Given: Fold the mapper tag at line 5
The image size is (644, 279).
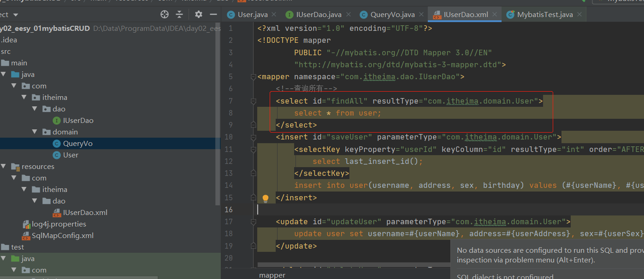Looking at the screenshot, I should point(253,77).
